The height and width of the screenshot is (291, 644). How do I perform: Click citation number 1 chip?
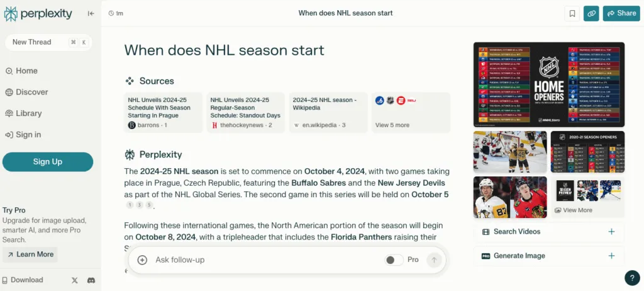130,205
